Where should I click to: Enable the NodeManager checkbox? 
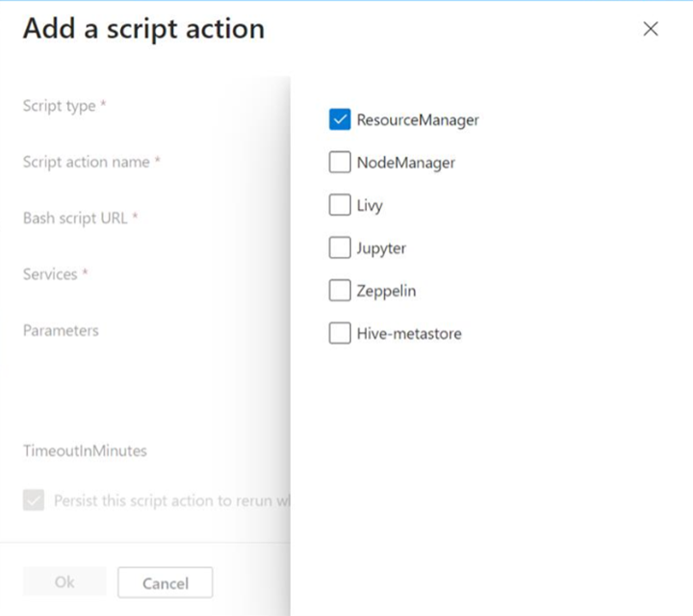pos(340,163)
